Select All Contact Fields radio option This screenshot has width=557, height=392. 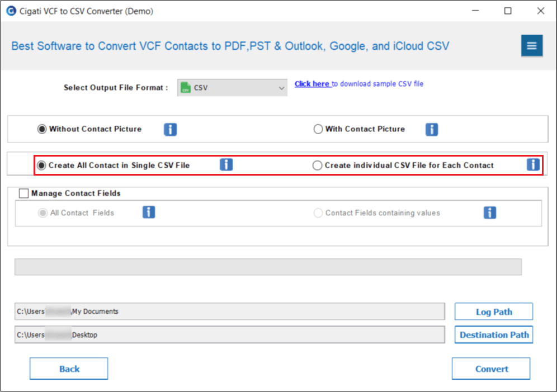coord(43,213)
